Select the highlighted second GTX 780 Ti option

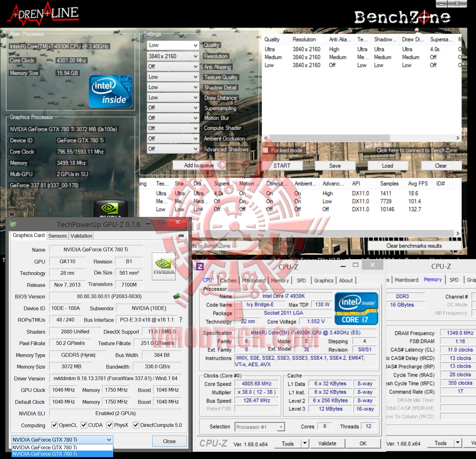pyautogui.click(x=62, y=454)
